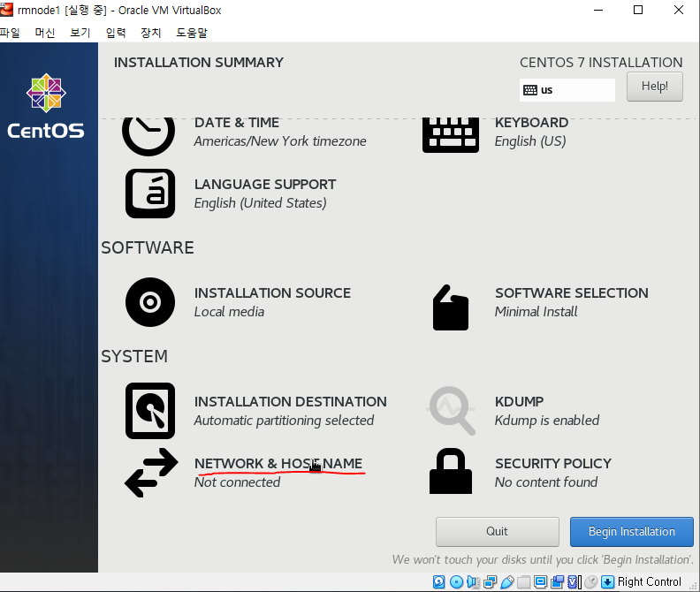Open the 파일 menu
Image resolution: width=700 pixels, height=592 pixels.
point(10,33)
